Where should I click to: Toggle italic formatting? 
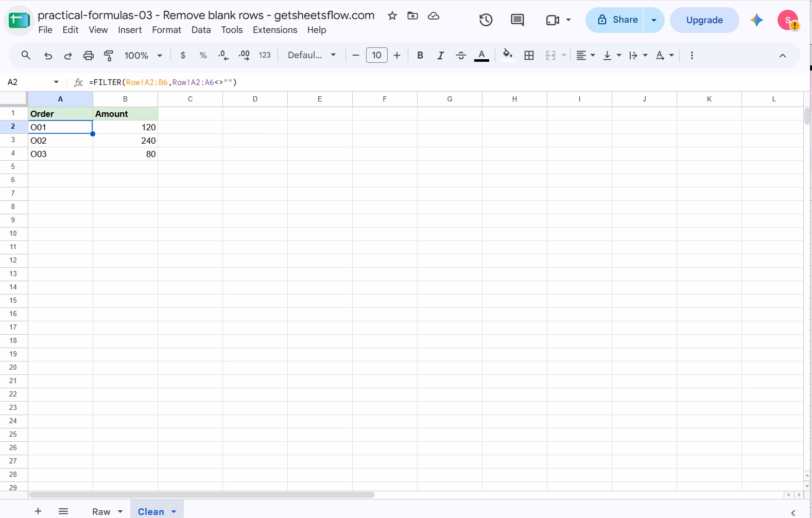point(441,55)
